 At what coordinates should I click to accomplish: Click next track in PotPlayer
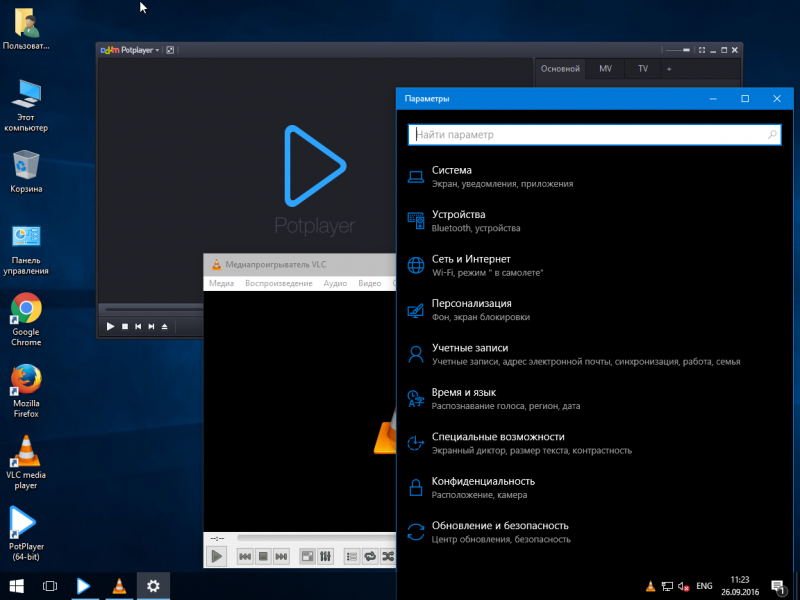151,327
